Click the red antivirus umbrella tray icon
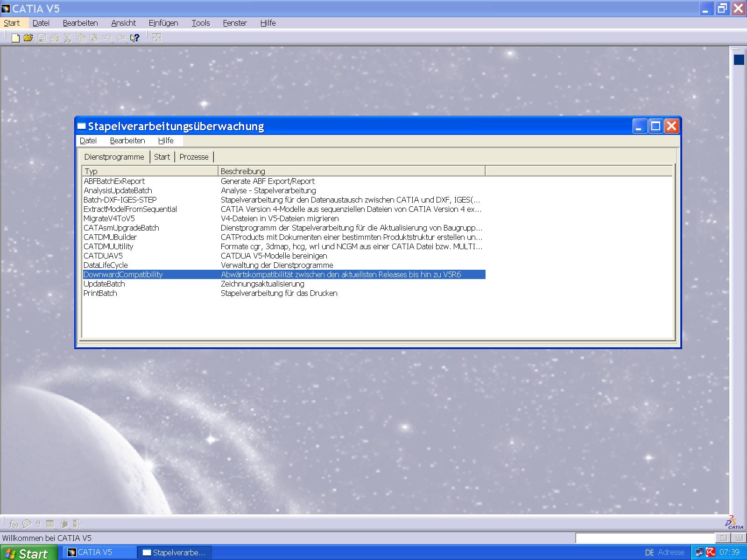 click(711, 553)
